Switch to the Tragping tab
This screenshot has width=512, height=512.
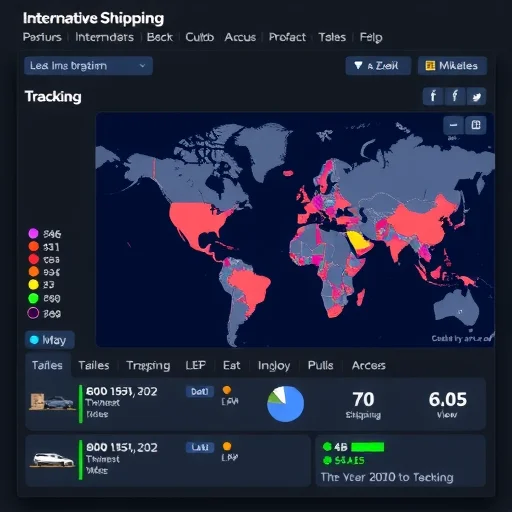pyautogui.click(x=148, y=366)
